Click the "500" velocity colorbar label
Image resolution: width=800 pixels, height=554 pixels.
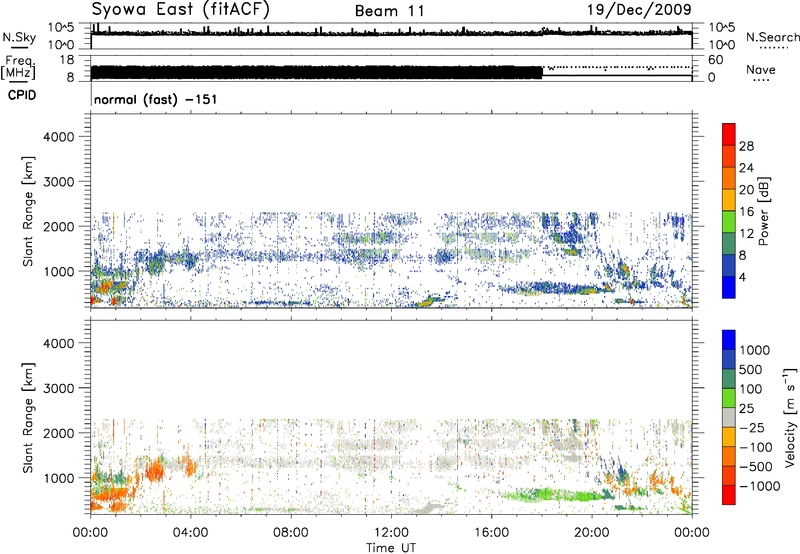coord(751,370)
